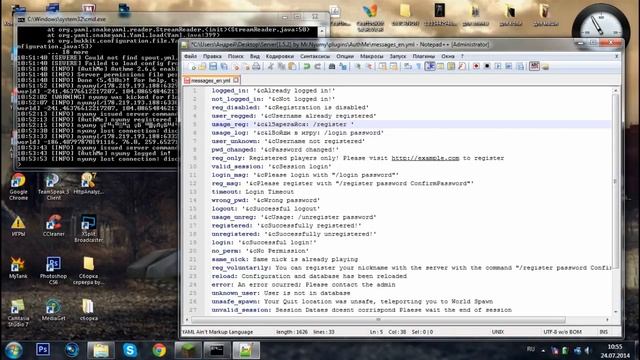Screen dimensions: 640x360
Task: Show hidden tray icons arrow
Action: (x=543, y=350)
